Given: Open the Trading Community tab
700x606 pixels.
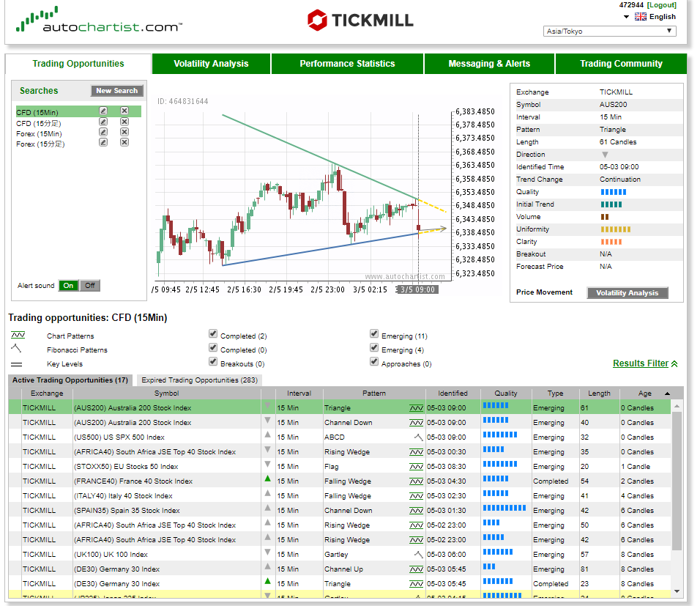Looking at the screenshot, I should [621, 64].
